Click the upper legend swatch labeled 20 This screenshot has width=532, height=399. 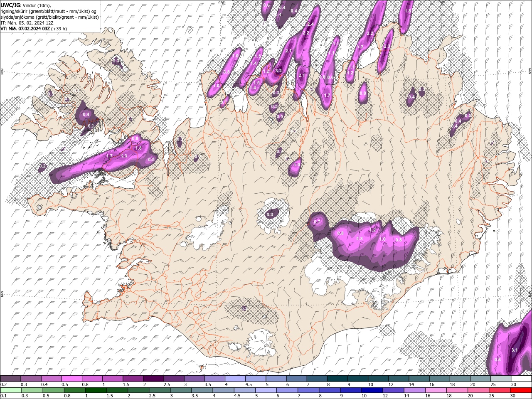tap(480, 379)
